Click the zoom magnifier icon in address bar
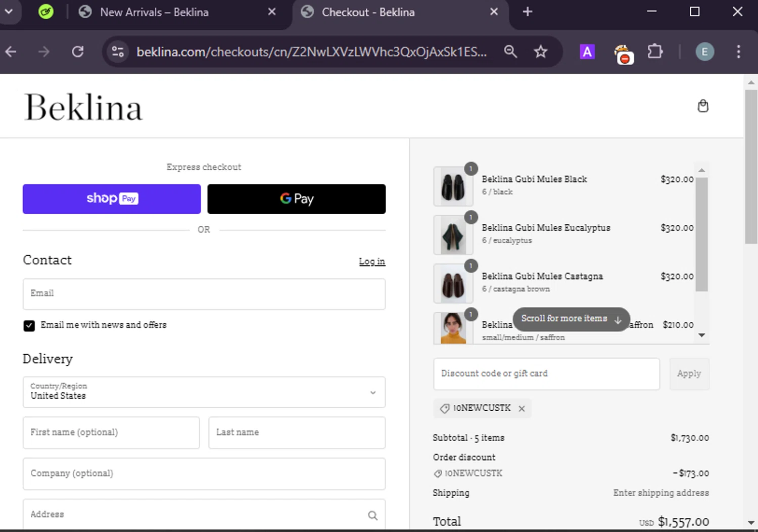 510,52
